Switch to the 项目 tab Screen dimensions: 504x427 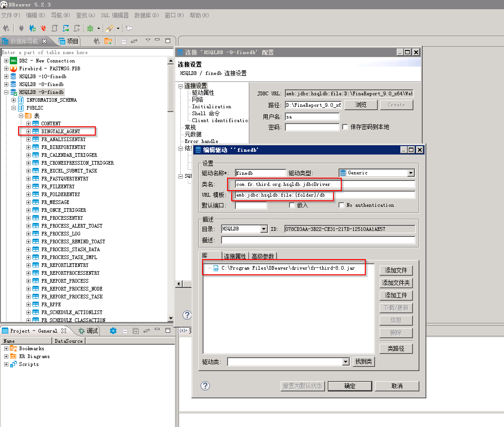(69, 41)
